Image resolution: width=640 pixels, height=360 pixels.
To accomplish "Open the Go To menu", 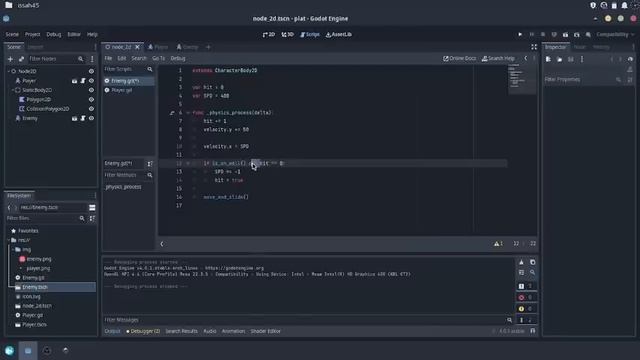I will [x=158, y=58].
